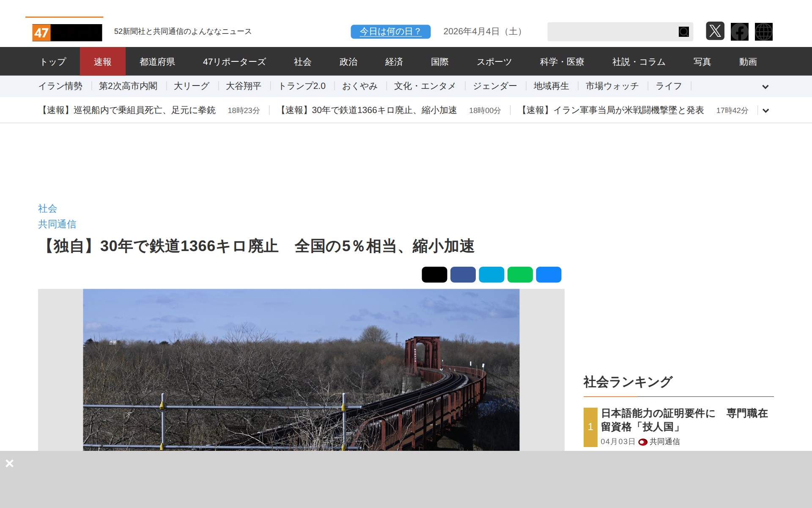Click the 今日は何の日？ button
812x508 pixels.
tap(390, 31)
